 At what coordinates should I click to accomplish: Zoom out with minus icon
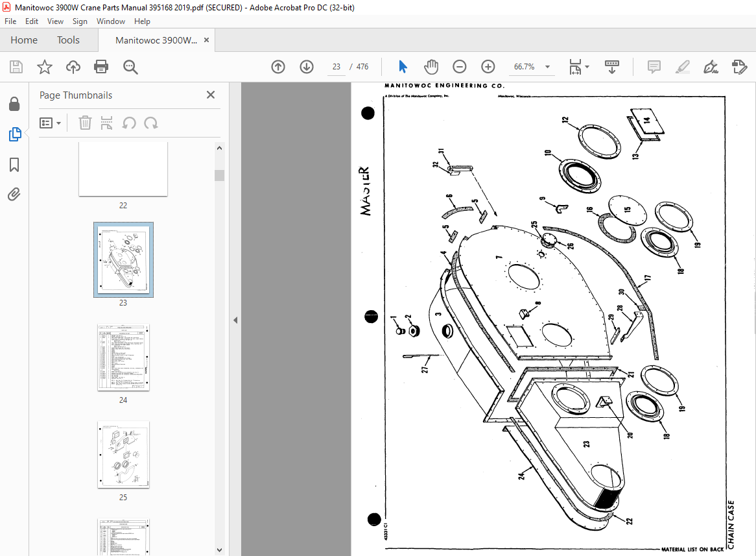click(460, 67)
